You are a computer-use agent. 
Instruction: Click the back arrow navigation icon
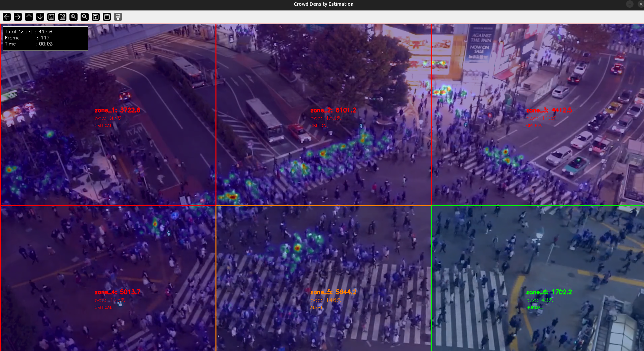(x=6, y=17)
